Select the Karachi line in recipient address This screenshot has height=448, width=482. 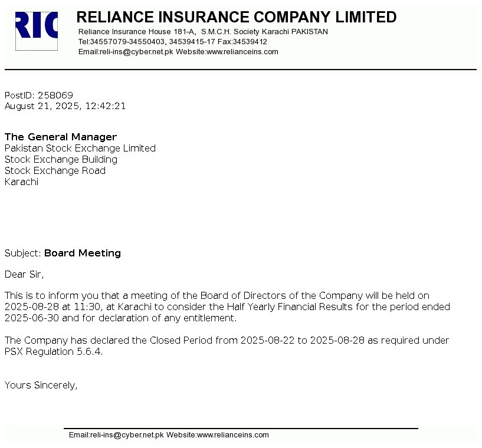(x=21, y=182)
